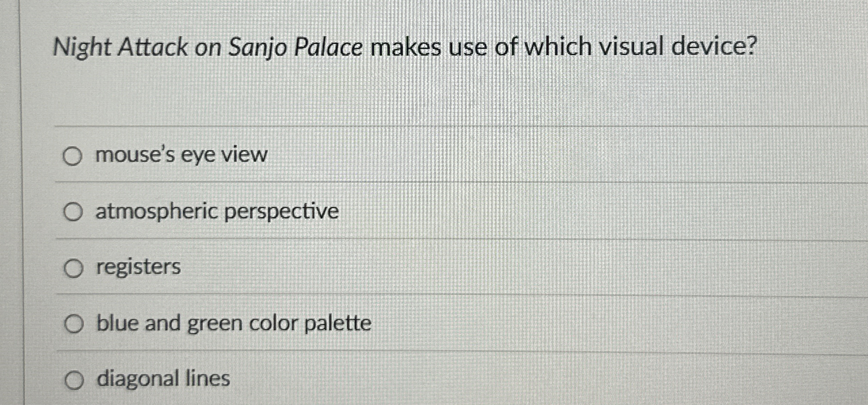Viewport: 868px width, 405px height.
Task: Click the word "perspective" in second option
Action: tap(281, 212)
